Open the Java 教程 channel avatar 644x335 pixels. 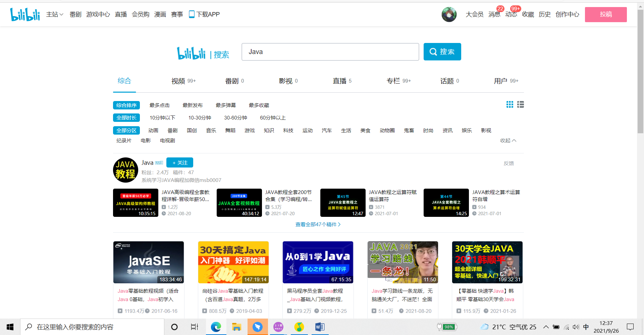(x=126, y=170)
